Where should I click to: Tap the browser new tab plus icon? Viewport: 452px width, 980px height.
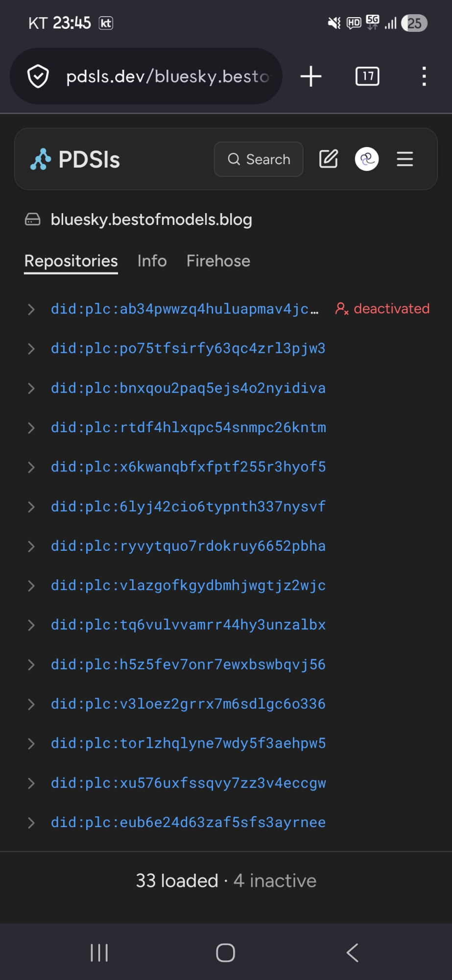pyautogui.click(x=311, y=76)
